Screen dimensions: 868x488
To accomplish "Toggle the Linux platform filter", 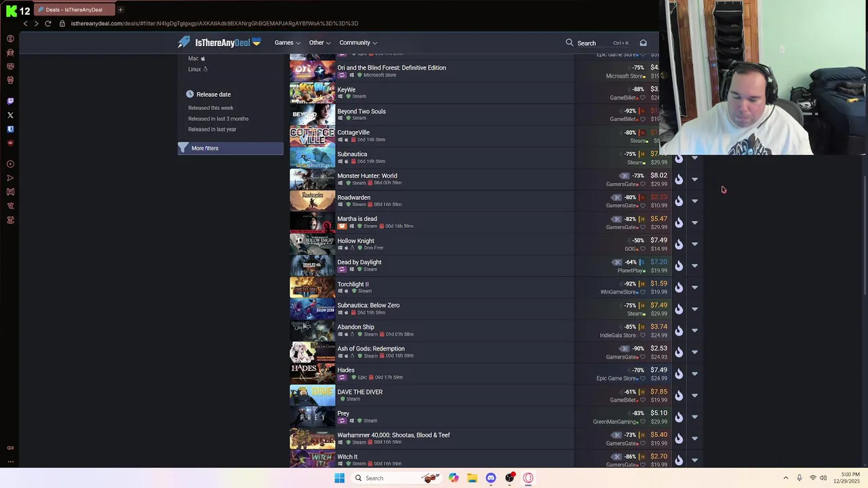I will pos(198,69).
